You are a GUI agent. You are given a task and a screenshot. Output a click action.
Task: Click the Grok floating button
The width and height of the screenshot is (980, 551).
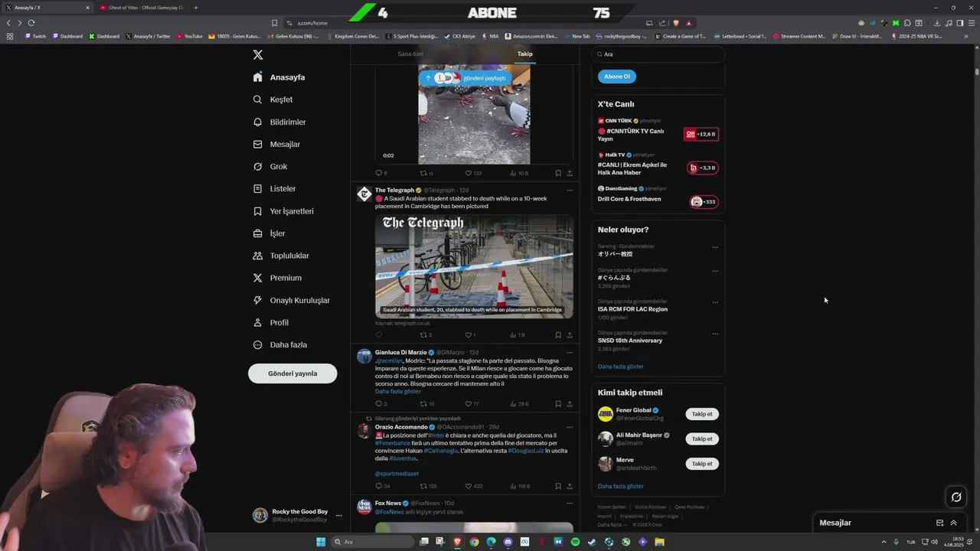(956, 497)
